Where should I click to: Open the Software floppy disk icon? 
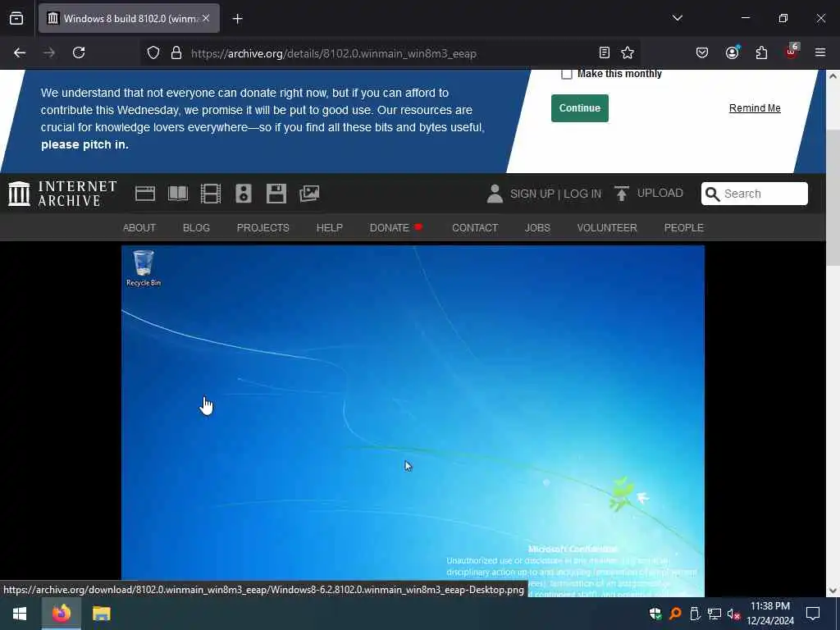(x=276, y=194)
